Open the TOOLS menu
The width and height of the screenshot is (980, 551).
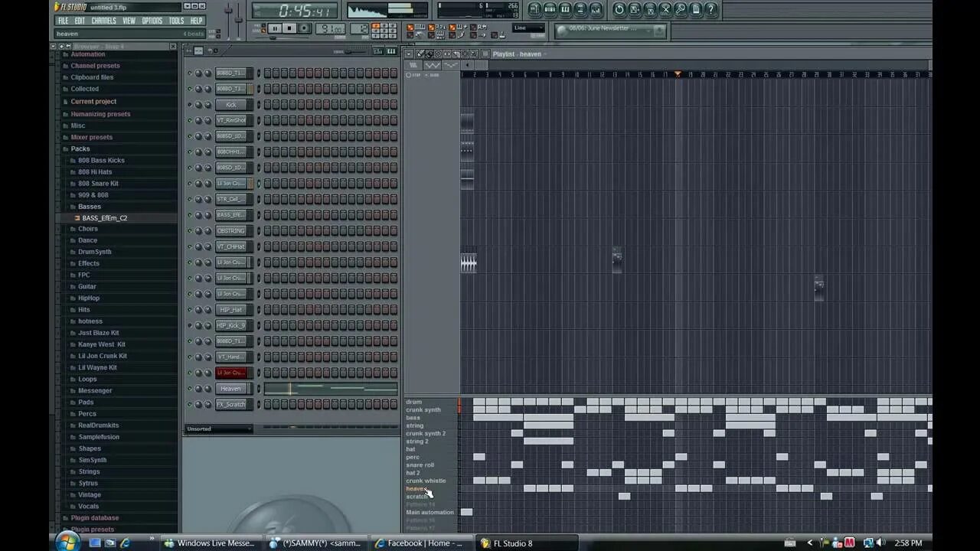177,21
